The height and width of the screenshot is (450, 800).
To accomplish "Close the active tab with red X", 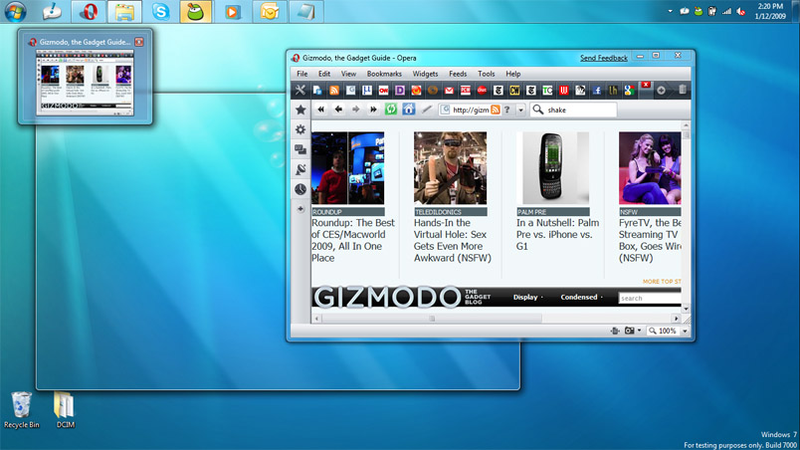I will point(645,84).
